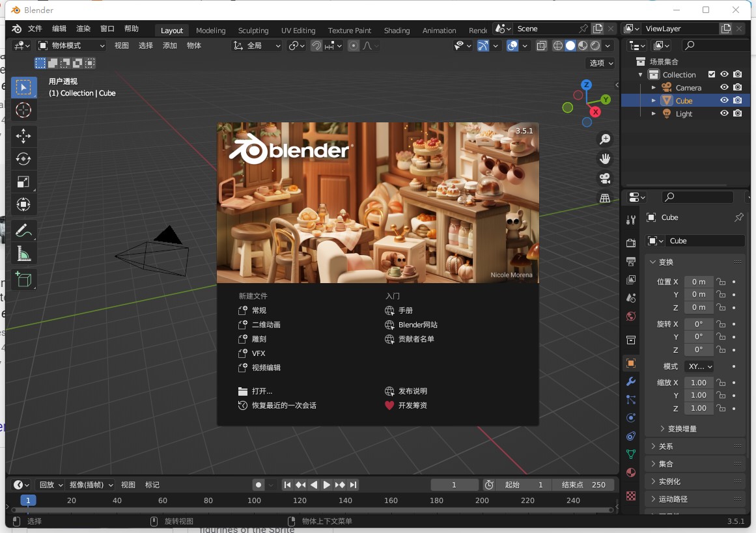Open the Physics properties tab
This screenshot has width=756, height=533.
coord(630,418)
